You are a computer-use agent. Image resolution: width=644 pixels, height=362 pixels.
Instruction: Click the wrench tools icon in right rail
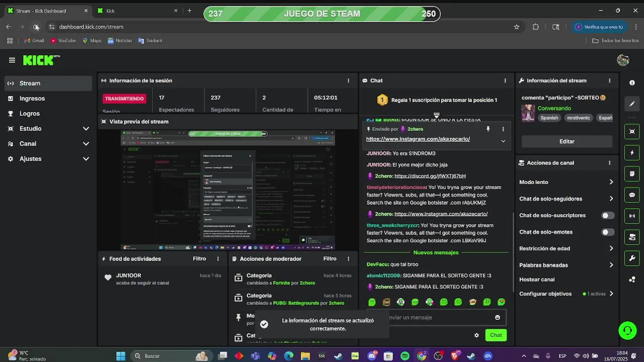tap(632, 258)
